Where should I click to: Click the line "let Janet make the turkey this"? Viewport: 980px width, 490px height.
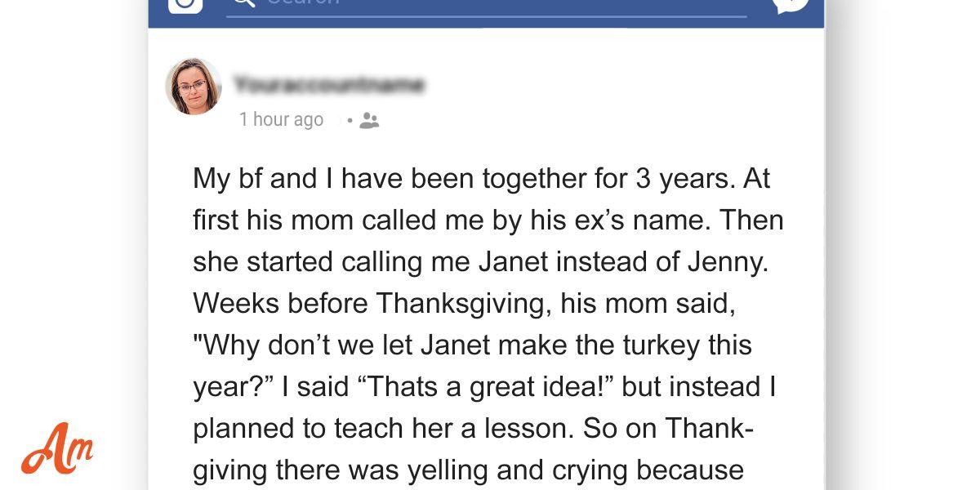coord(472,345)
